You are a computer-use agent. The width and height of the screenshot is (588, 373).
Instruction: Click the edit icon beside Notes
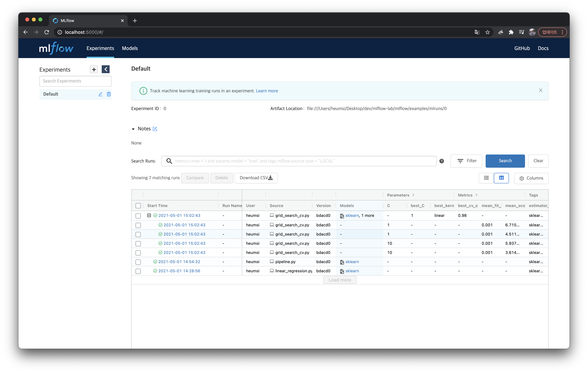click(155, 129)
